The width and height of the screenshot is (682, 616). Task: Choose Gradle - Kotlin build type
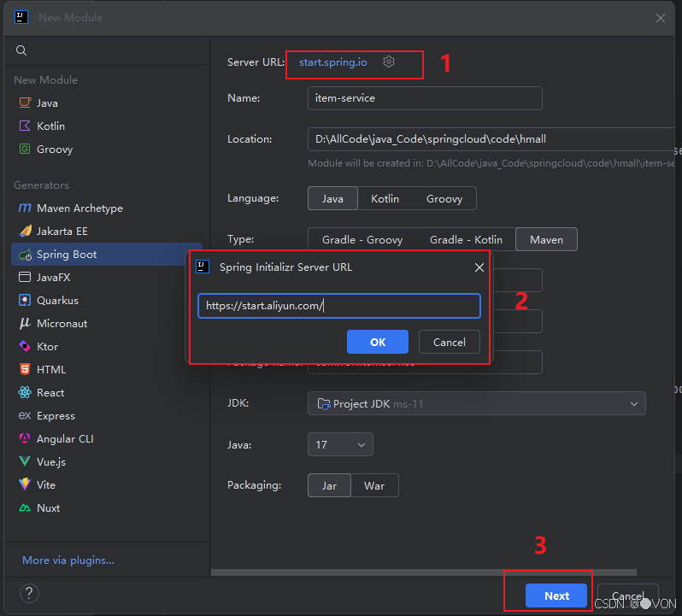[466, 239]
